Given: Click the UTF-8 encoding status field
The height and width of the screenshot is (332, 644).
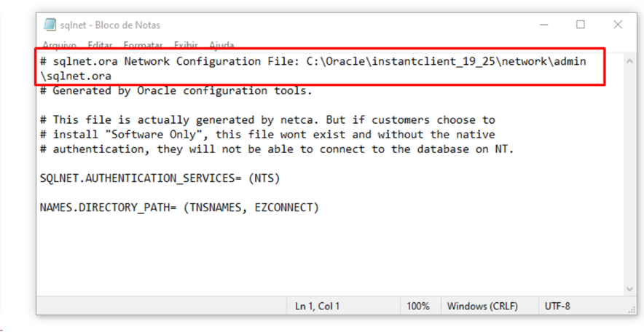Looking at the screenshot, I should coord(557,306).
